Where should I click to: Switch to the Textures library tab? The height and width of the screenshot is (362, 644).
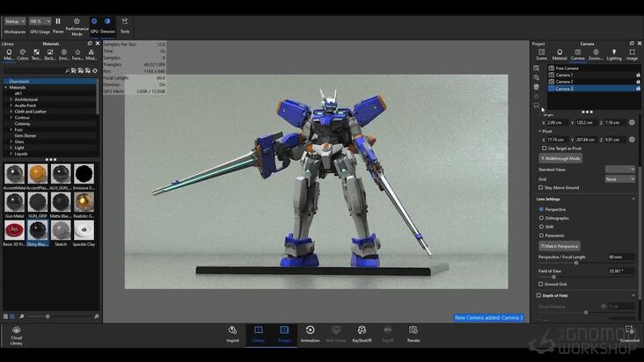(36, 54)
